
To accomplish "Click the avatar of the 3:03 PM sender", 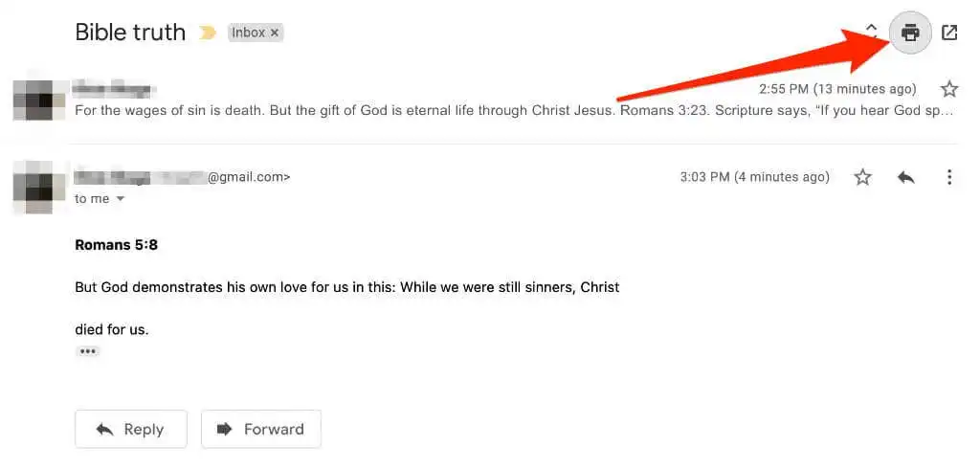I will tap(39, 187).
